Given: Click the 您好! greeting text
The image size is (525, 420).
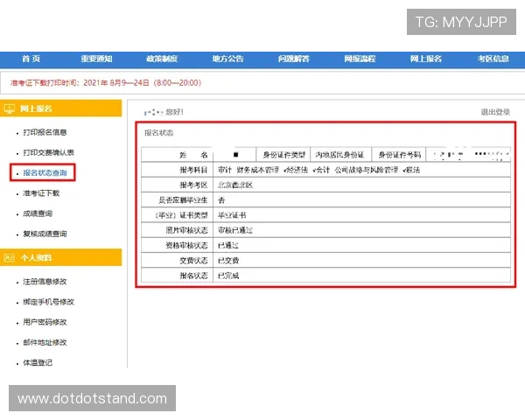Looking at the screenshot, I should (x=174, y=112).
